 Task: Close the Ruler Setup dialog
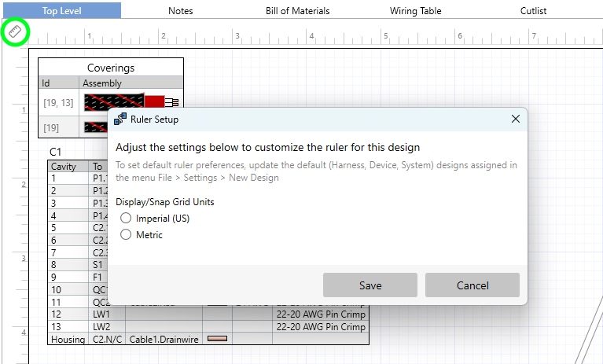point(516,119)
